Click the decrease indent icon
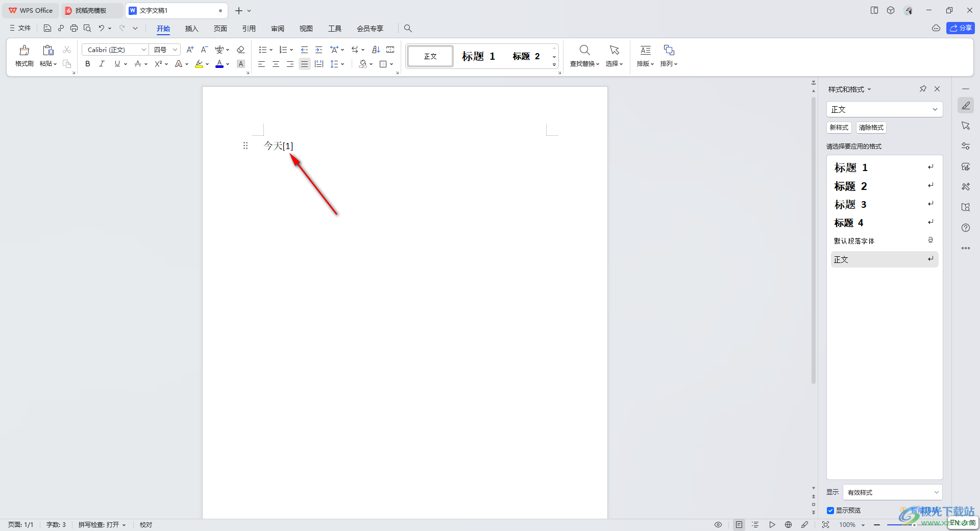 pyautogui.click(x=304, y=50)
